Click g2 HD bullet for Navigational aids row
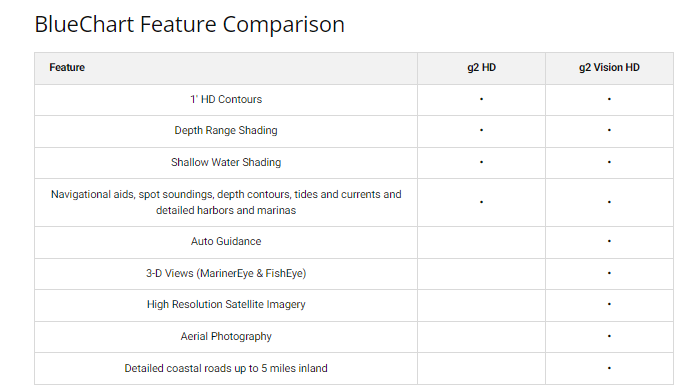Image resolution: width=691 pixels, height=391 pixels. [x=481, y=202]
